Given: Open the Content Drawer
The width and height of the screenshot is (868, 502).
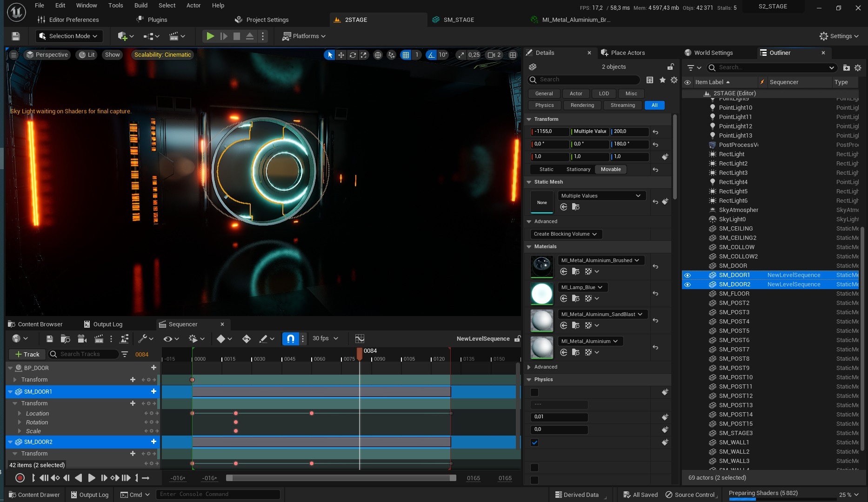Looking at the screenshot, I should pos(34,495).
